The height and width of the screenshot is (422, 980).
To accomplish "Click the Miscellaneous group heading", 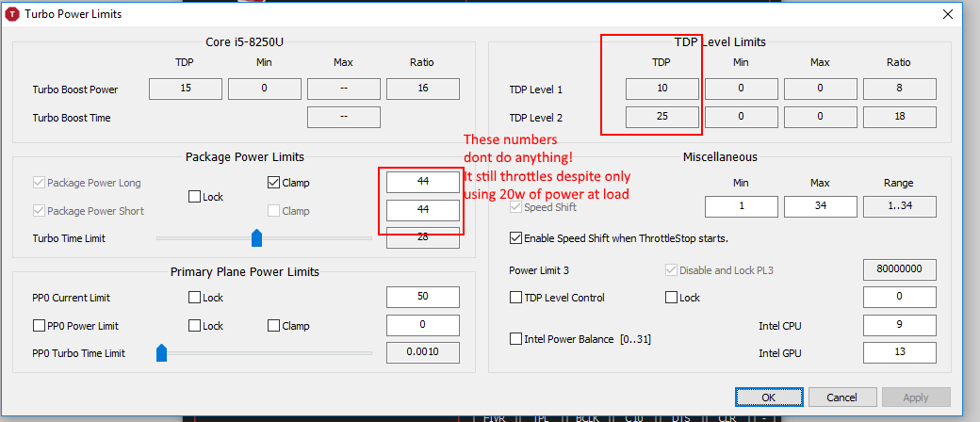I will (x=720, y=157).
